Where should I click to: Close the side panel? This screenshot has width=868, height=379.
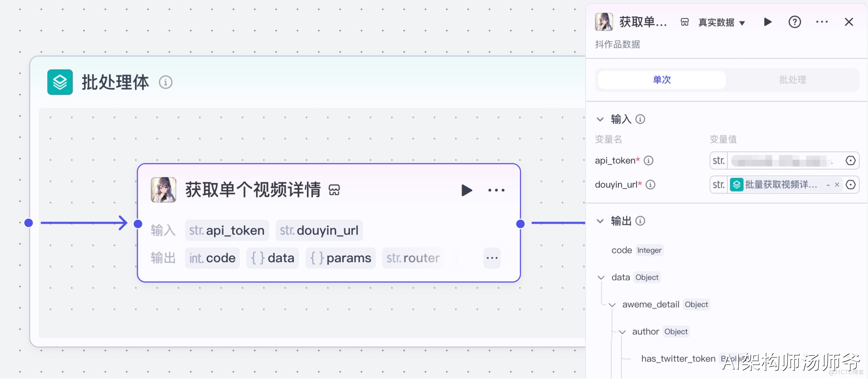[849, 22]
